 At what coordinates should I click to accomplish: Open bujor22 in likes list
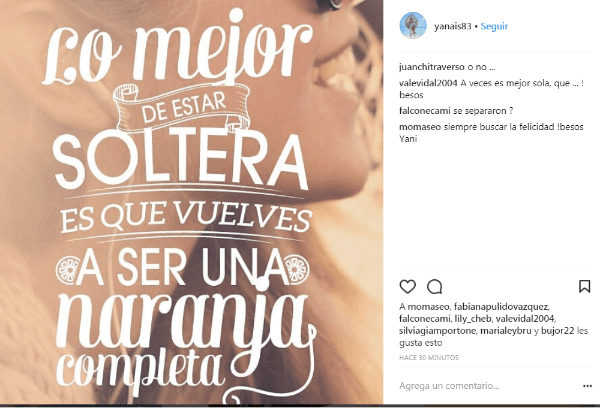pyautogui.click(x=558, y=331)
